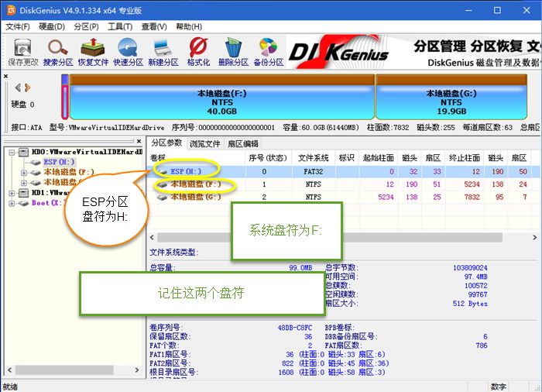Click the ending cylinder value 5234
The width and height of the screenshot is (542, 392).
click(472, 184)
